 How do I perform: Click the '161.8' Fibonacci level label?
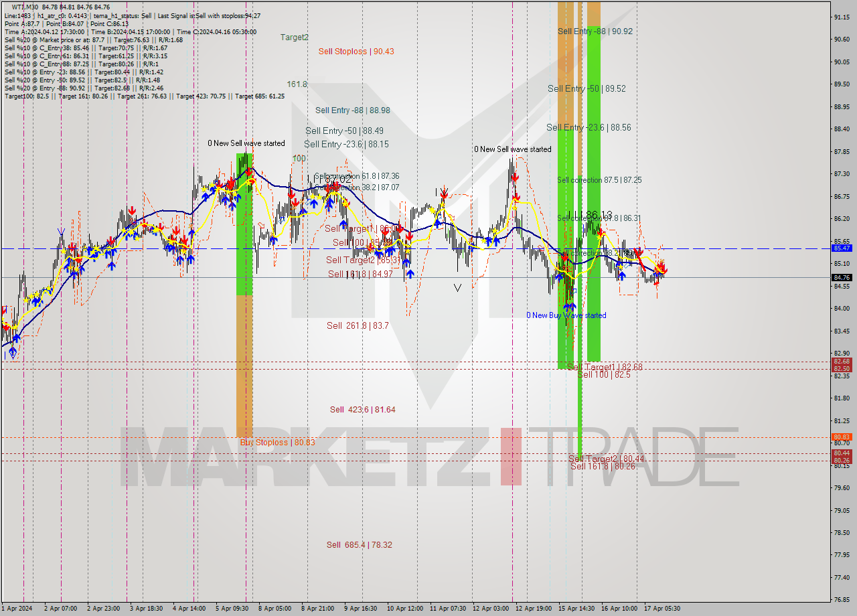(x=297, y=84)
